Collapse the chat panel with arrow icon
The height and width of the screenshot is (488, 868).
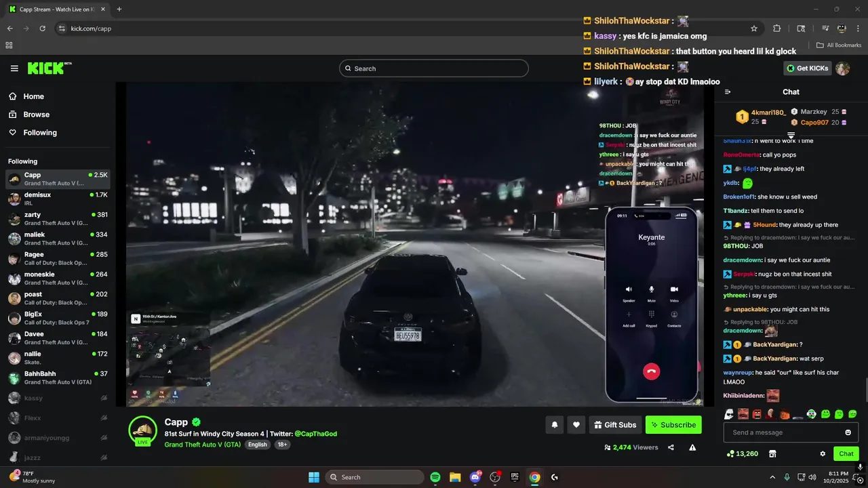pos(728,92)
